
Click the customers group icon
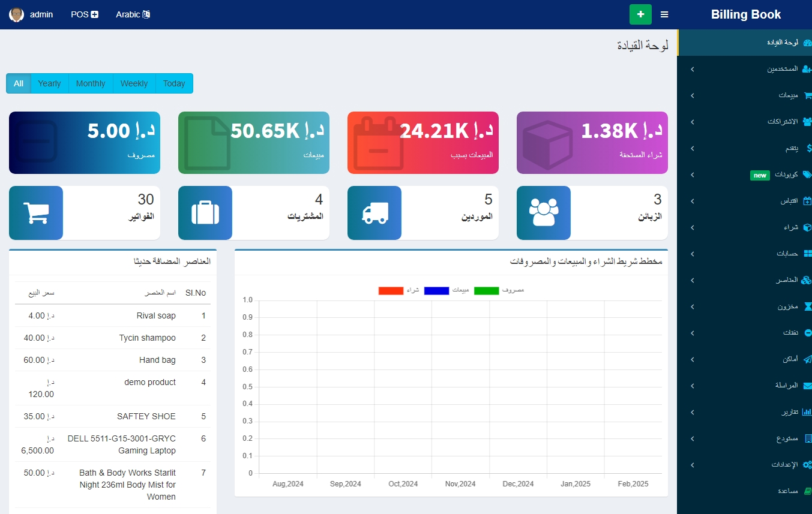click(543, 213)
